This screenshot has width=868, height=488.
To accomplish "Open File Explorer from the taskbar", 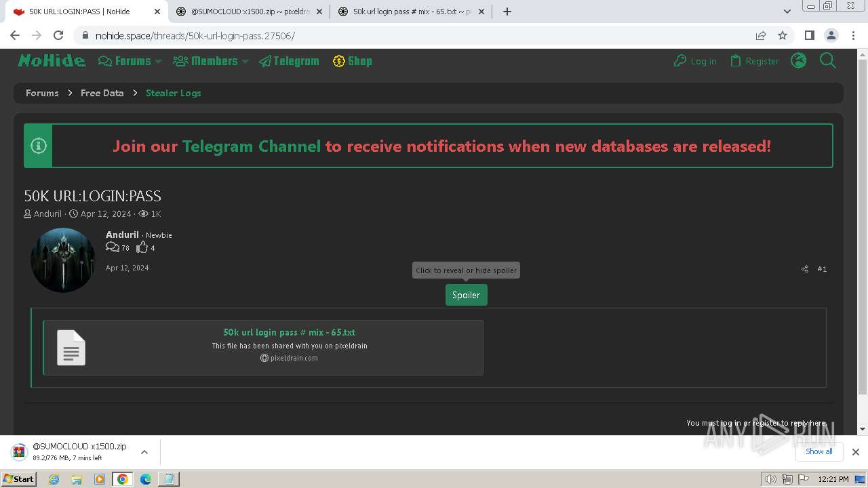I will 77,479.
